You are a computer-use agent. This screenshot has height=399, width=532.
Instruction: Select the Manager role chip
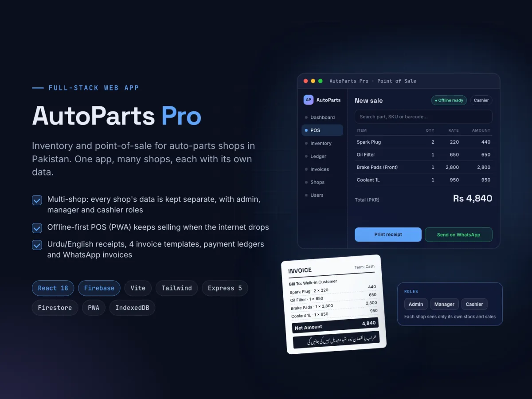(x=444, y=304)
